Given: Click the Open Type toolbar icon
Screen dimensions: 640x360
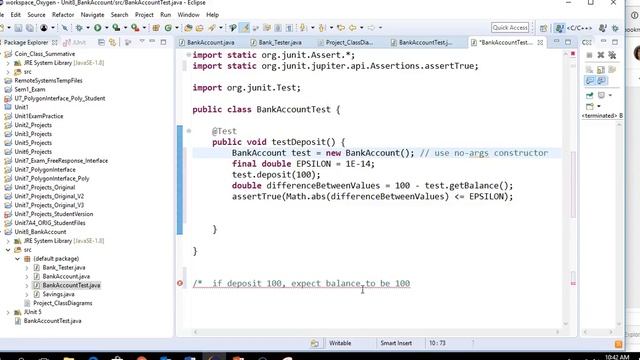Looking at the screenshot, I should tap(188, 28).
